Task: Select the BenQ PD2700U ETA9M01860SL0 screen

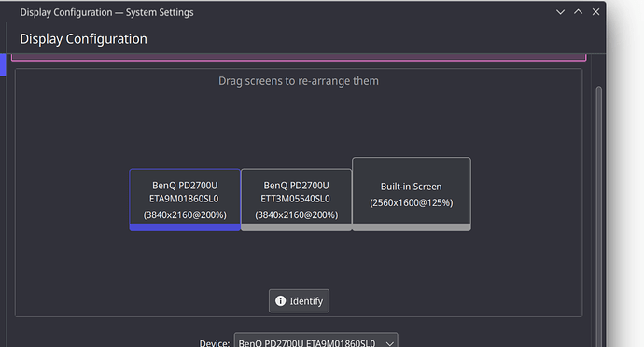Action: (185, 200)
